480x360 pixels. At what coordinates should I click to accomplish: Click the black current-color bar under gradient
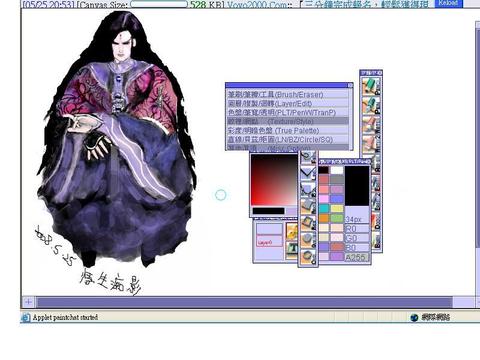tap(268, 211)
